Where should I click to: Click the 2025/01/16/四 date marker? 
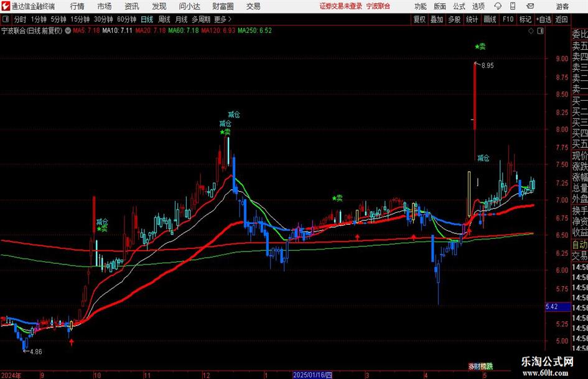coord(312,375)
